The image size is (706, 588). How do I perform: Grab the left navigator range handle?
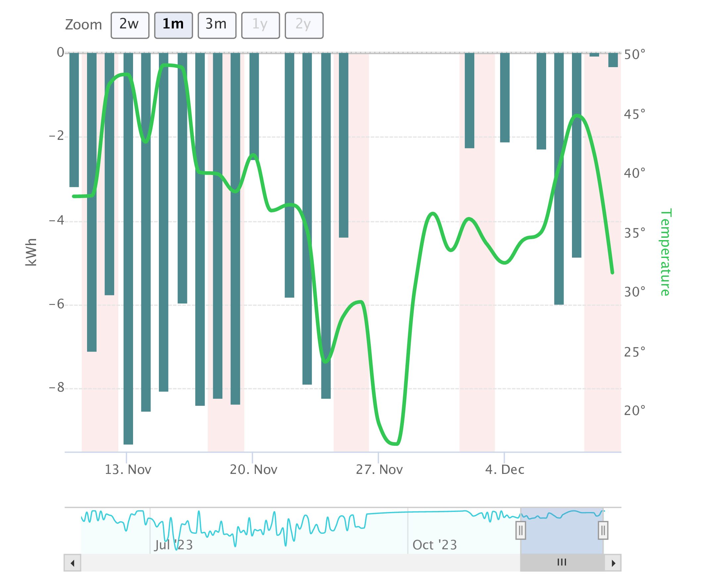(x=520, y=531)
